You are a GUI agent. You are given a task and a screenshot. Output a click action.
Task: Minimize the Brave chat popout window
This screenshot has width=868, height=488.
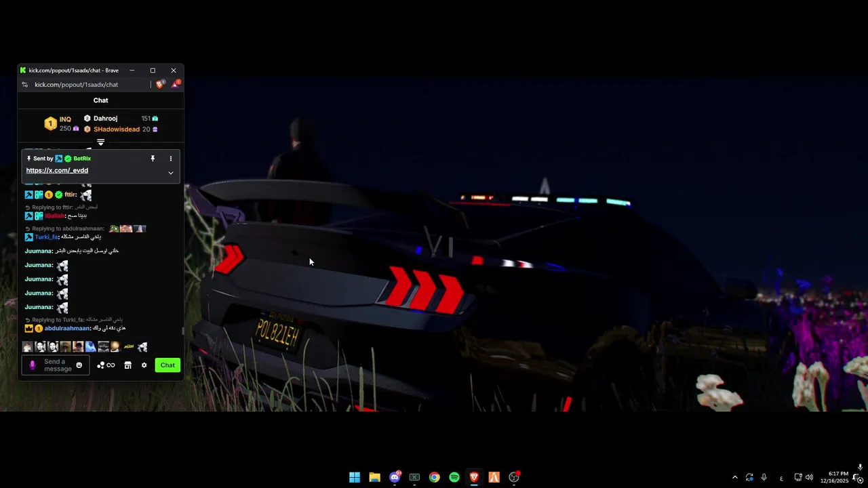(132, 70)
